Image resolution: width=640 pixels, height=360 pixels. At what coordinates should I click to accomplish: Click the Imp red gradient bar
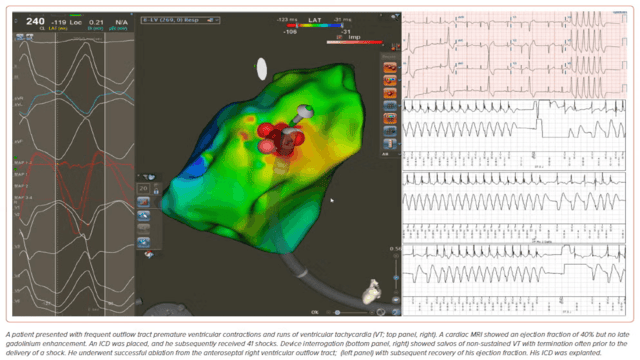coord(355,42)
